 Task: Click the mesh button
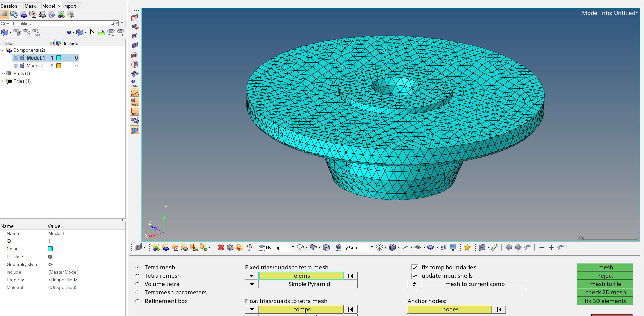click(605, 267)
